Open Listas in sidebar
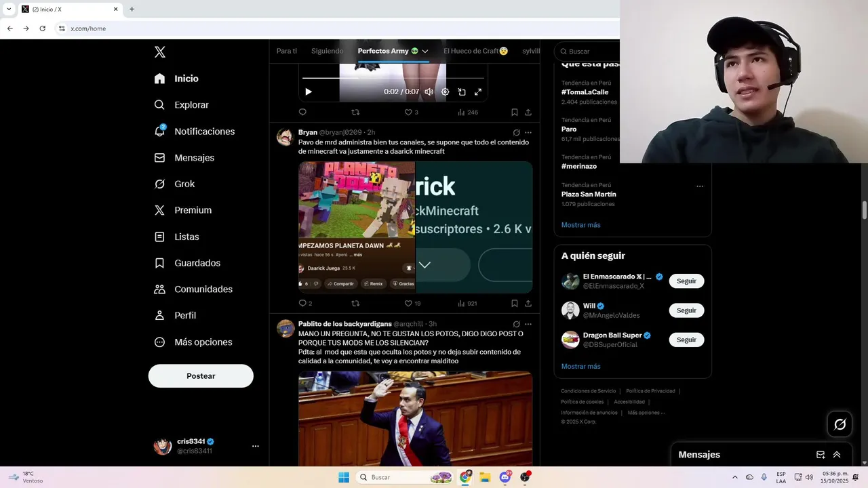The width and height of the screenshot is (868, 488). tap(176, 237)
